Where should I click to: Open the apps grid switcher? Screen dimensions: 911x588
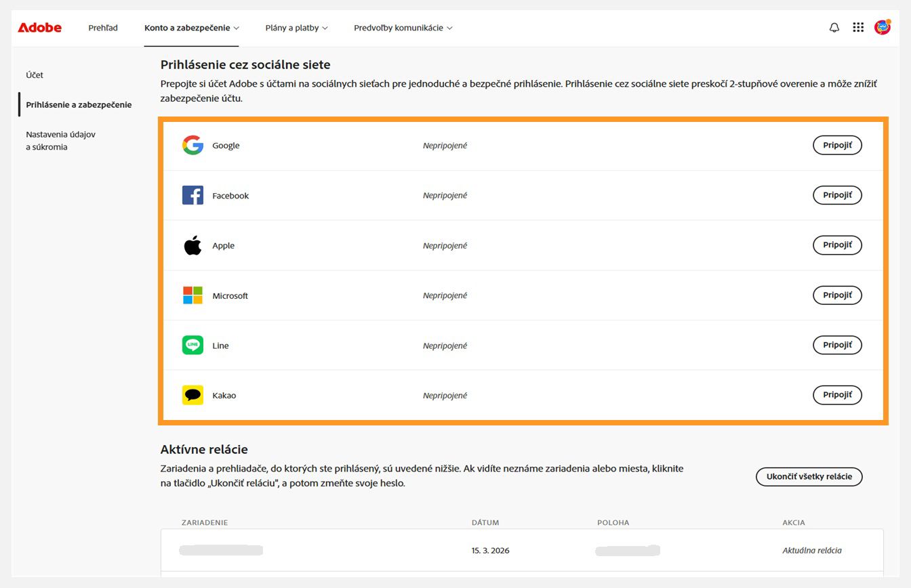tap(858, 28)
